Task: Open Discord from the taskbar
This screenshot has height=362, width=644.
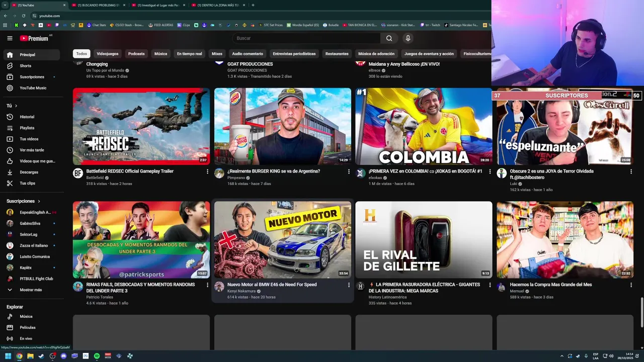Action: pyautogui.click(x=63, y=356)
